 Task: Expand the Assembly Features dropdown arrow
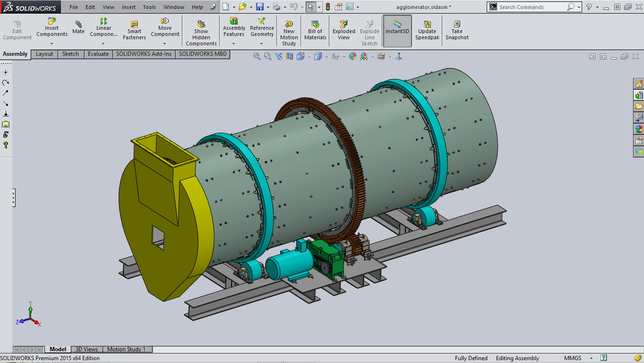pyautogui.click(x=234, y=44)
